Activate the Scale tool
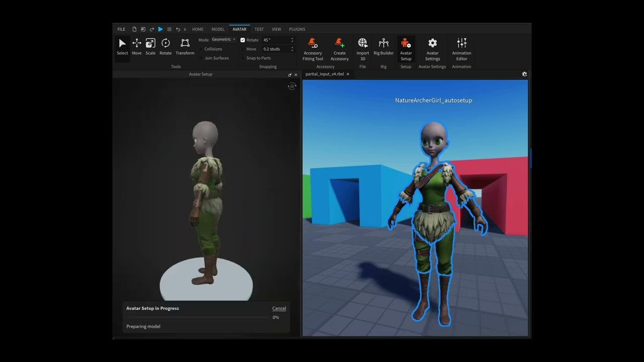Image resolution: width=644 pixels, height=362 pixels. coord(150,46)
